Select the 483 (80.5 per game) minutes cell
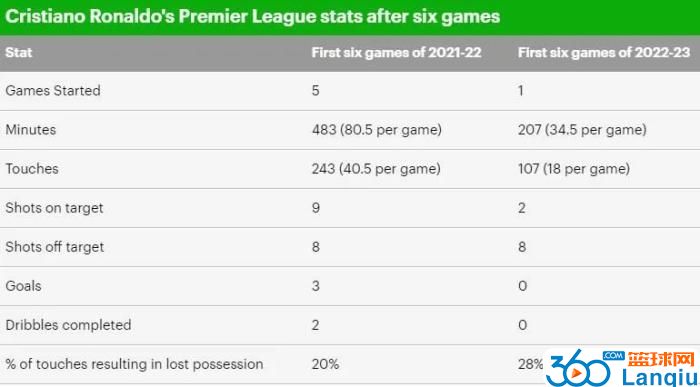 (376, 130)
